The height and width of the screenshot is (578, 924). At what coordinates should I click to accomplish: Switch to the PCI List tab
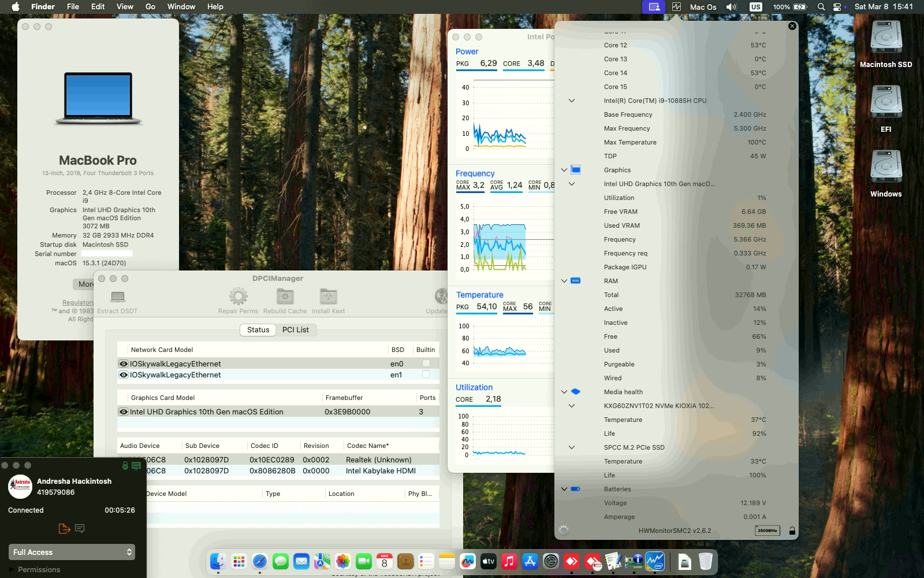click(x=296, y=329)
